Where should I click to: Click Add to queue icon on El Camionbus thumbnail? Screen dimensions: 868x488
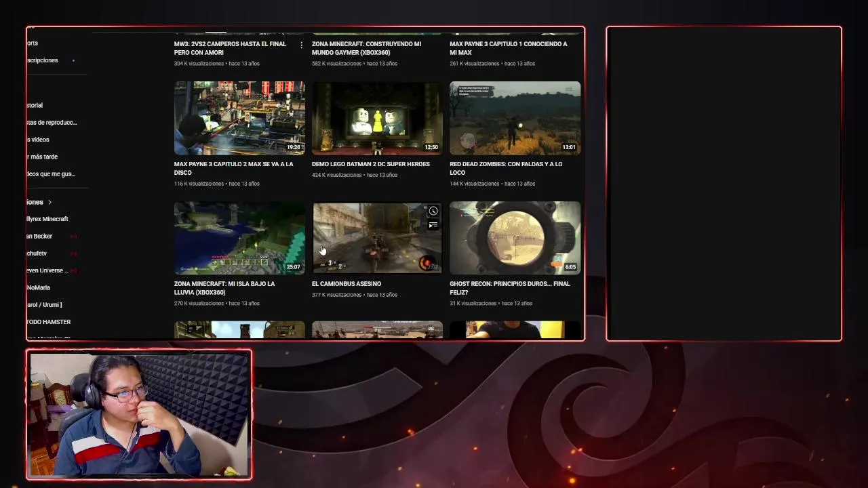click(x=433, y=224)
